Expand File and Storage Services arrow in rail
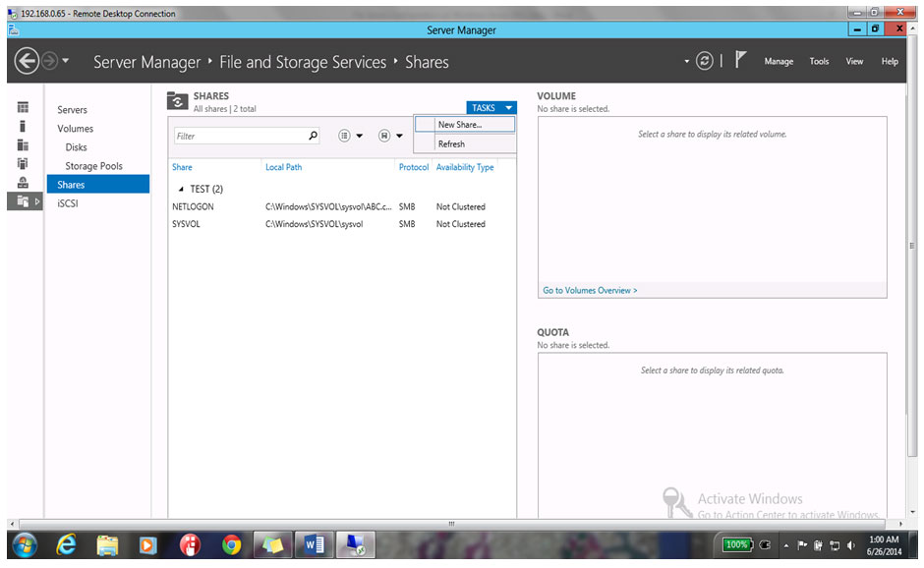Viewport: 924px width, 568px height. [37, 201]
